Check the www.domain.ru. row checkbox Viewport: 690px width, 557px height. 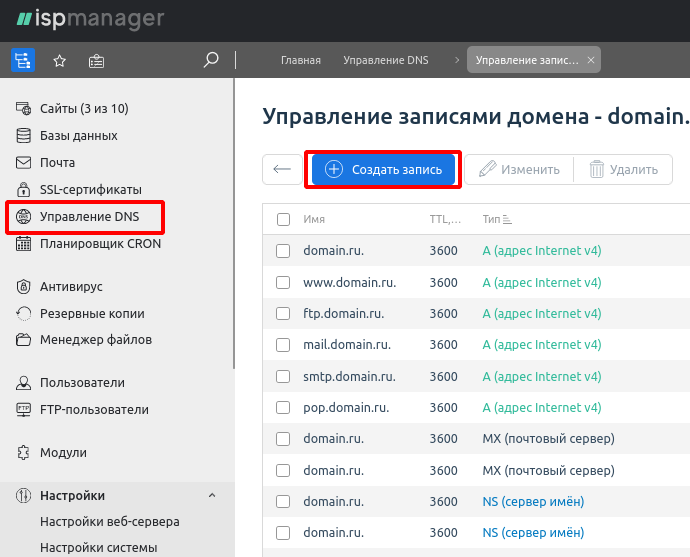(283, 282)
